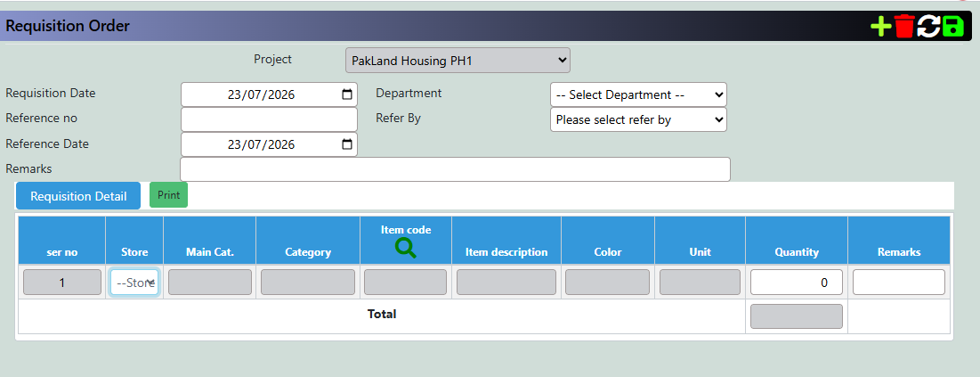
Task: Click the red trash delete icon
Action: click(904, 27)
